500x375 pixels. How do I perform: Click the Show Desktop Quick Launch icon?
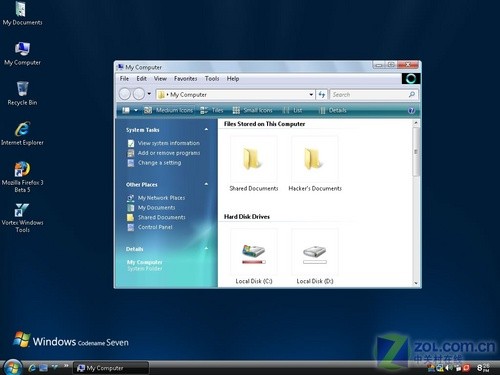pyautogui.click(x=43, y=368)
